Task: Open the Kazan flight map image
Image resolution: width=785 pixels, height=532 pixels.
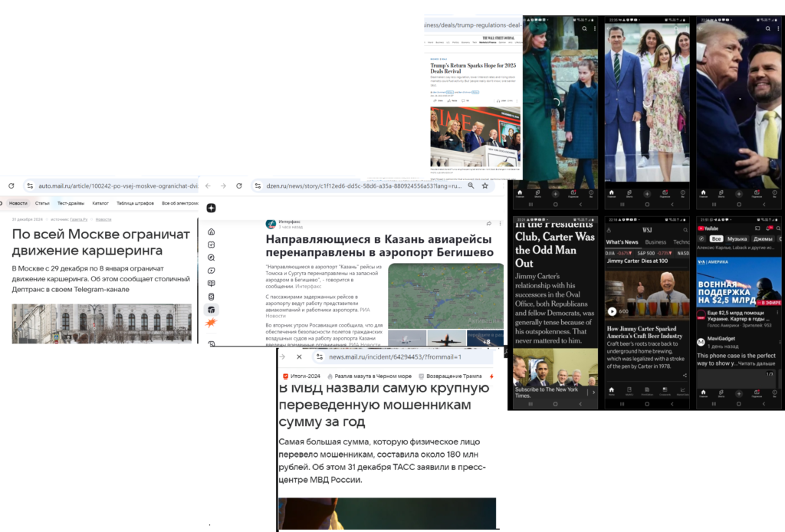Action: pyautogui.click(x=445, y=296)
